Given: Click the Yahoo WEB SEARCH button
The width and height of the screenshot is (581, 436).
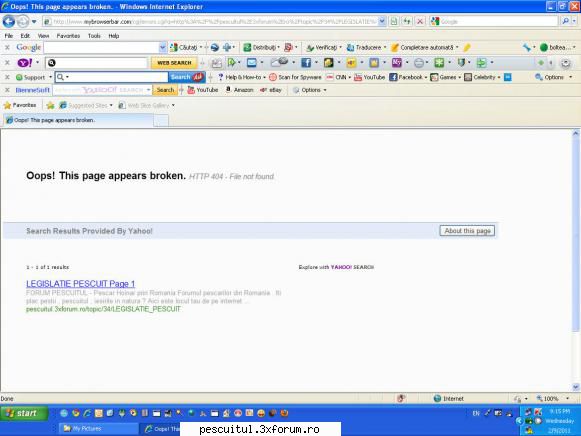Looking at the screenshot, I should 174,63.
